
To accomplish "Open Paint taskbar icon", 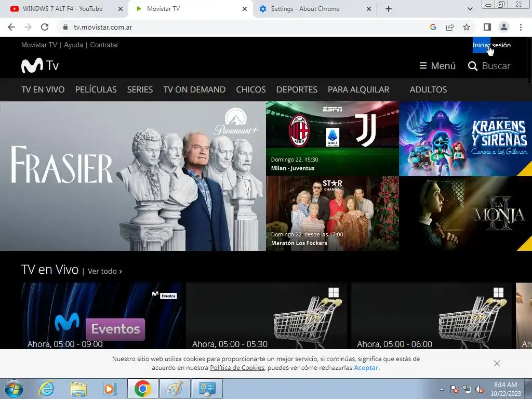I will click(x=175, y=389).
